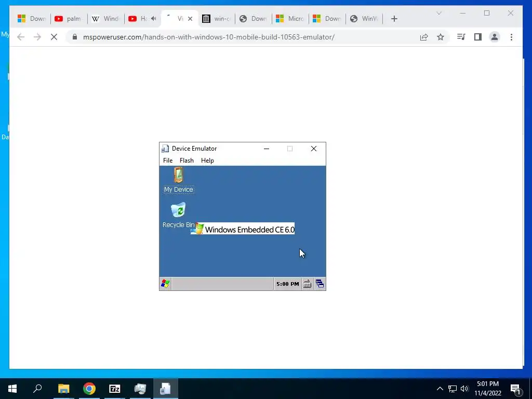This screenshot has width=532, height=399.
Task: Show hidden system tray icons
Action: click(440, 389)
